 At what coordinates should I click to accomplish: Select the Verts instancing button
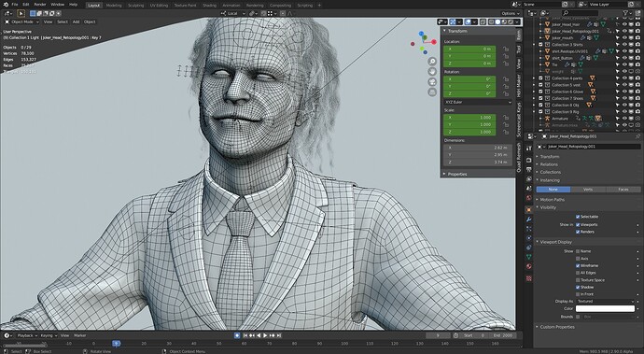tap(588, 190)
